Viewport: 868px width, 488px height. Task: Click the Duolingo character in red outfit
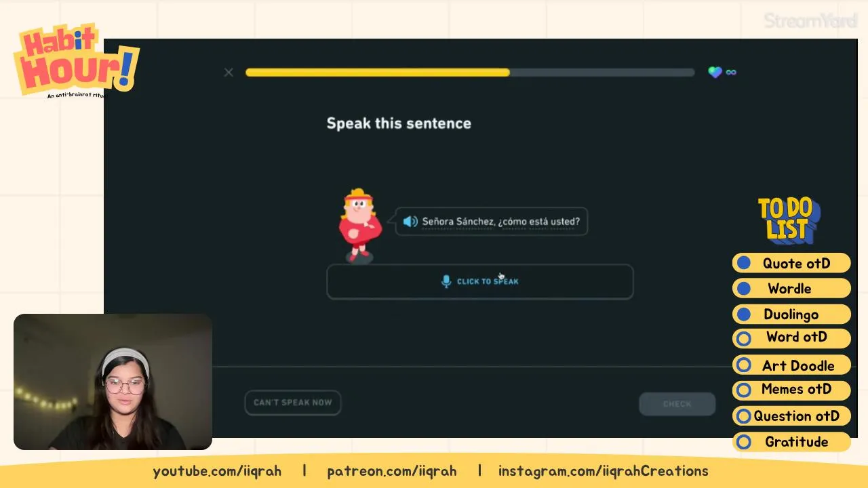click(x=359, y=226)
